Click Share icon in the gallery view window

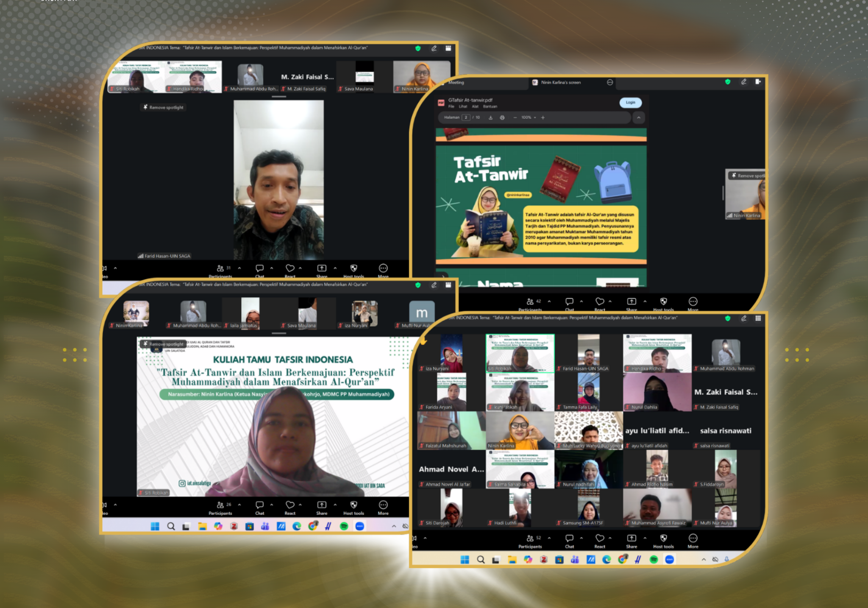coord(632,538)
